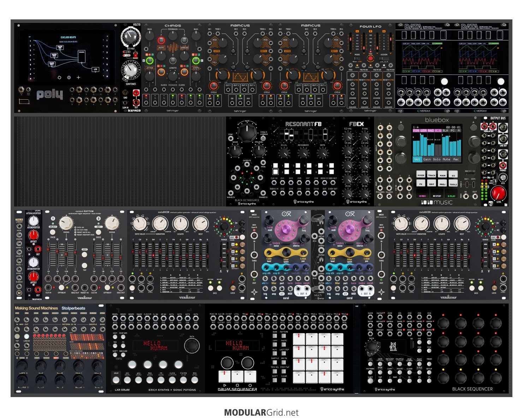Image resolution: width=523 pixels, height=420 pixels.
Task: Select the Gain tab on bluebox screen
Action: point(427,159)
